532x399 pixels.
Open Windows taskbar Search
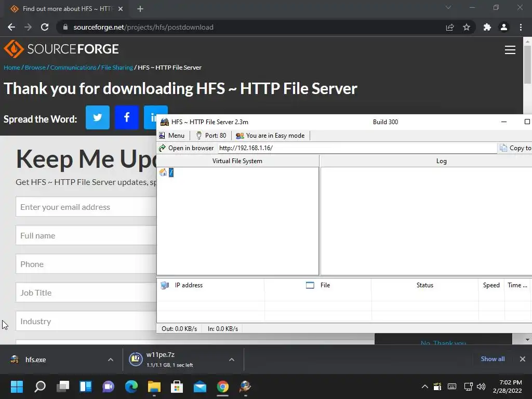coord(40,387)
